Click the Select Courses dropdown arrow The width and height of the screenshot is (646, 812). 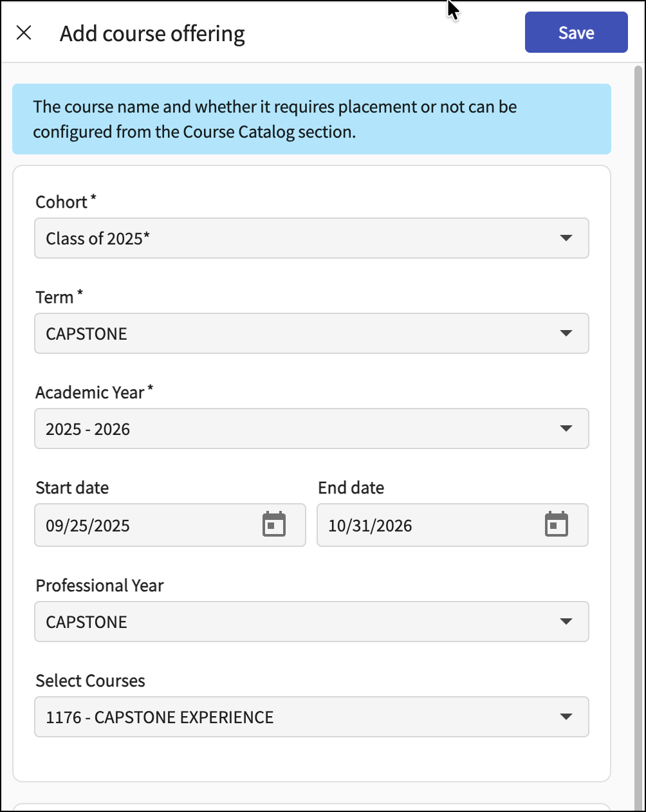click(x=566, y=717)
